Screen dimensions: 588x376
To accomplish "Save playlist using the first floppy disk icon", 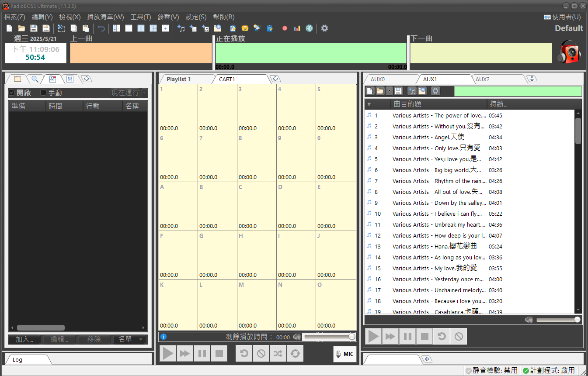I will tap(34, 28).
